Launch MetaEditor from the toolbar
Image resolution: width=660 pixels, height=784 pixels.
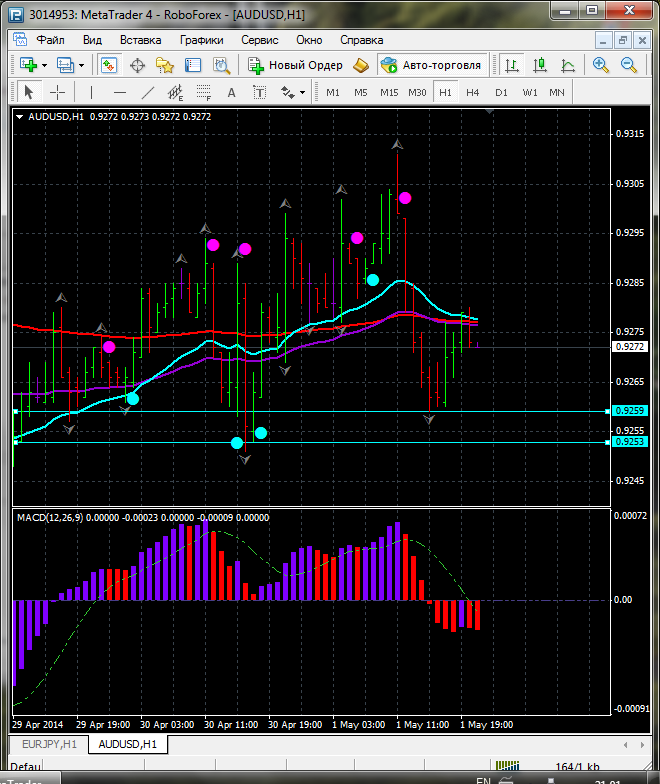[361, 65]
